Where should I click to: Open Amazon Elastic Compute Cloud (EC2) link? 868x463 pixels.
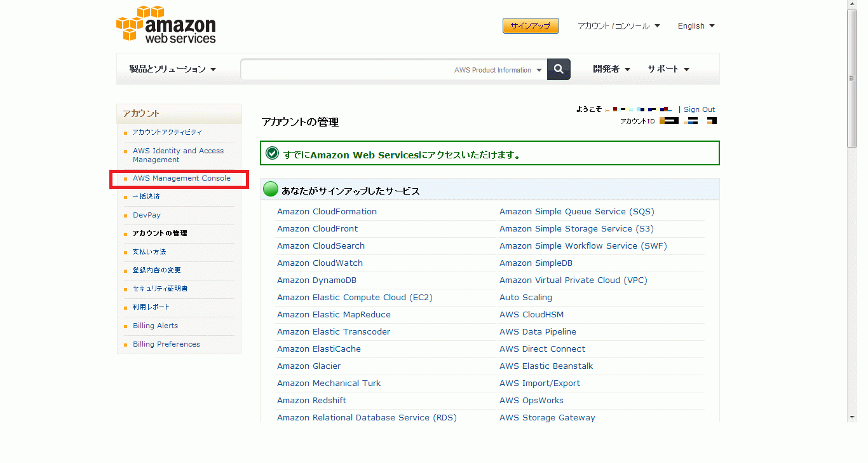[355, 298]
